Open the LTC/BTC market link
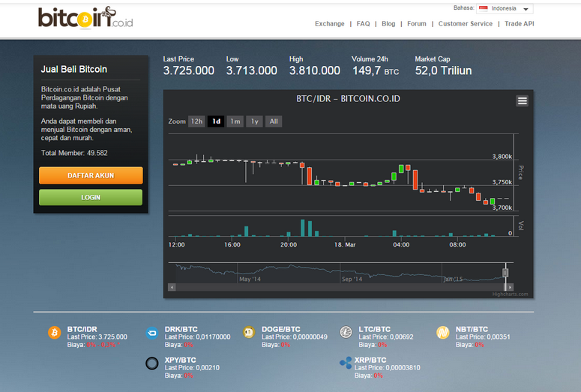Viewport: 581px width, 392px height. point(375,329)
